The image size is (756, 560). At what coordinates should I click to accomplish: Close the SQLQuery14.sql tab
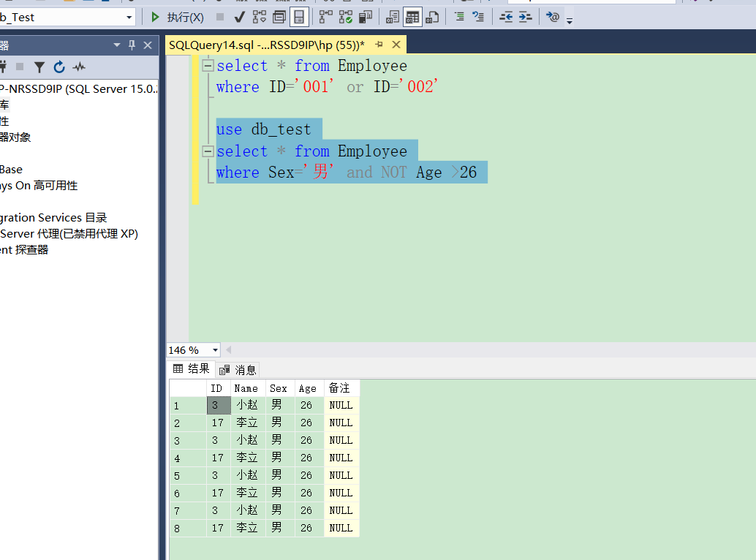click(396, 45)
